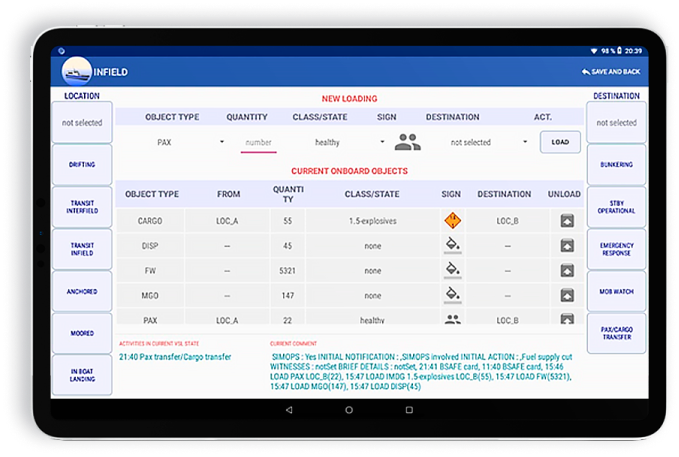Click the FW object type cell
This screenshot has height=457, width=679.
tap(150, 271)
